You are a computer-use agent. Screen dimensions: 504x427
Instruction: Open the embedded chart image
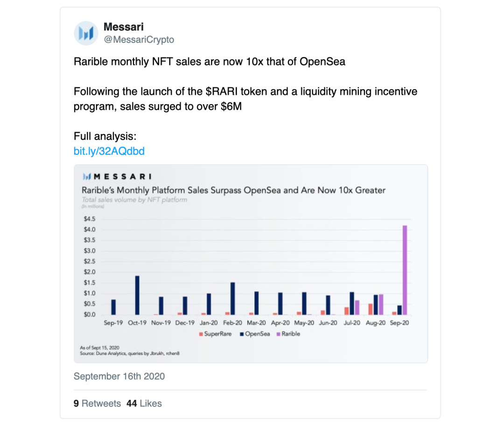point(251,263)
